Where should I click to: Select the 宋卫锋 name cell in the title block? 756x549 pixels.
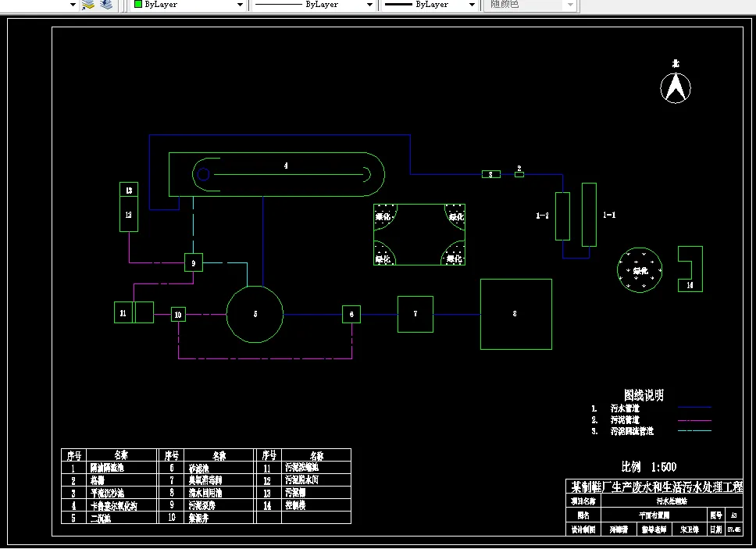click(x=690, y=529)
